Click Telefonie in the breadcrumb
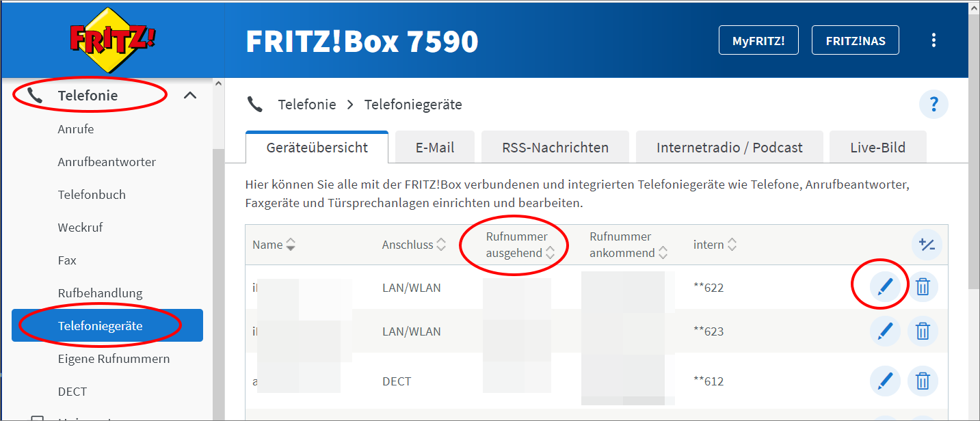 pyautogui.click(x=307, y=105)
